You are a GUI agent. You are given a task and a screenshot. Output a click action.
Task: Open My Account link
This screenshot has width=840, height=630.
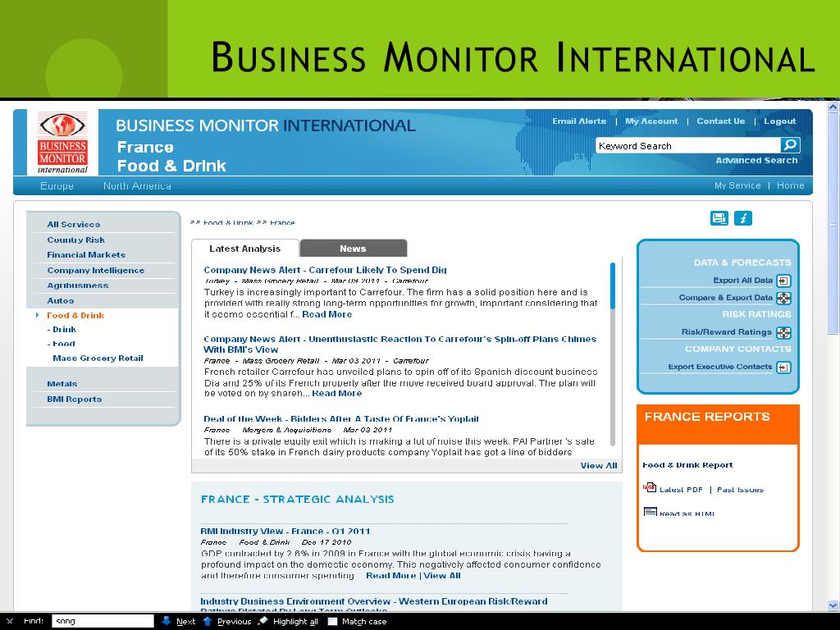[x=651, y=121]
